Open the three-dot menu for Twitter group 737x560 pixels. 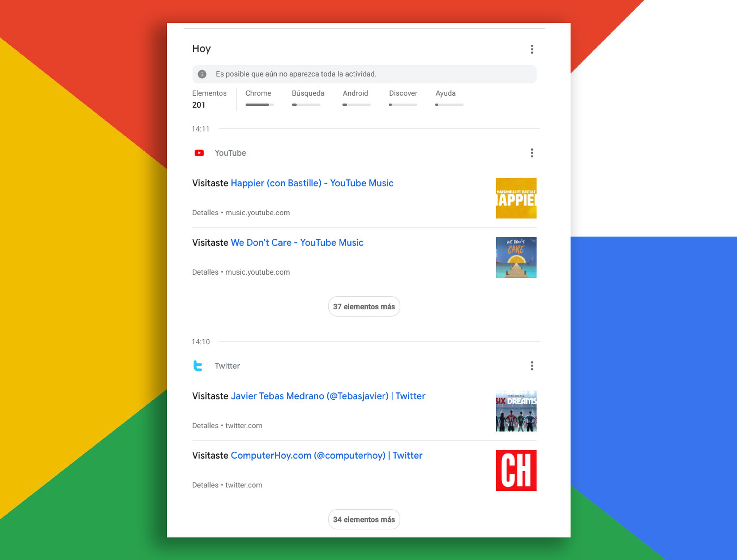(x=532, y=366)
